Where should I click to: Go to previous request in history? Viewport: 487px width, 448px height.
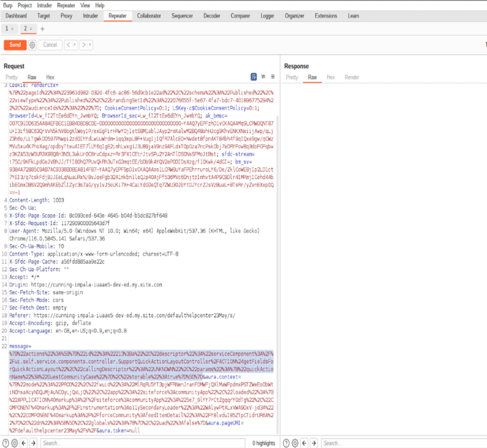pyautogui.click(x=68, y=45)
